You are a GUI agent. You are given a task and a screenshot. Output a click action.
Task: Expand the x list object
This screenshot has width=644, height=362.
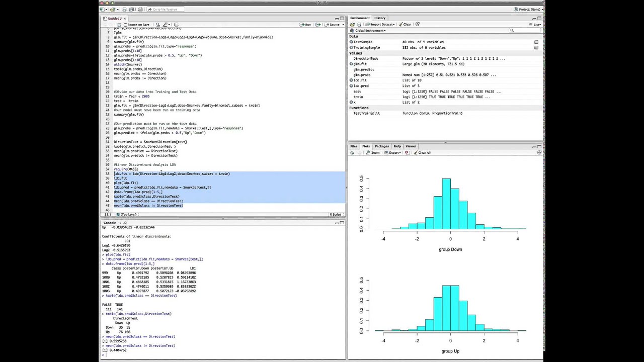pyautogui.click(x=351, y=103)
